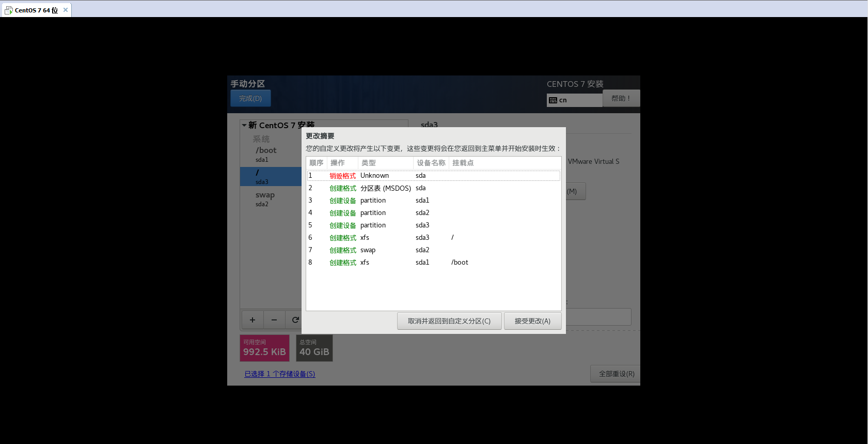Click the 系统 group label

261,139
